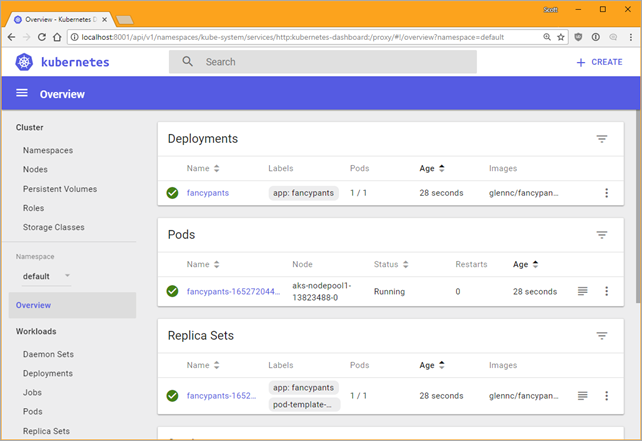The height and width of the screenshot is (441, 642).
Task: Click the chat bubble extension icon
Action: (x=613, y=37)
